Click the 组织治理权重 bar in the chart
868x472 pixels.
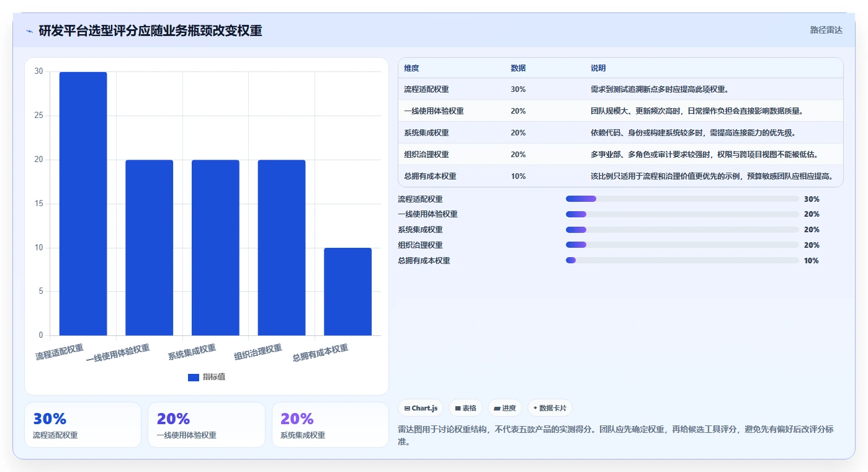pyautogui.click(x=282, y=248)
